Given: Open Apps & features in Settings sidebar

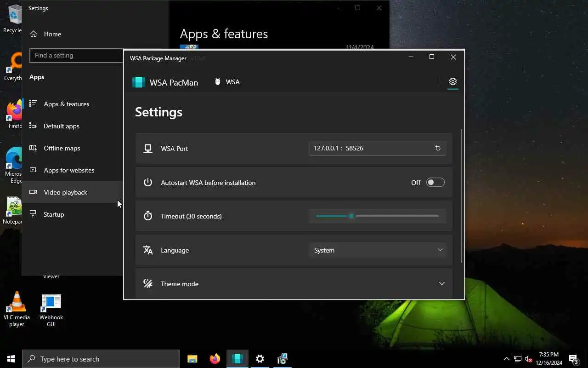Looking at the screenshot, I should click(x=67, y=104).
